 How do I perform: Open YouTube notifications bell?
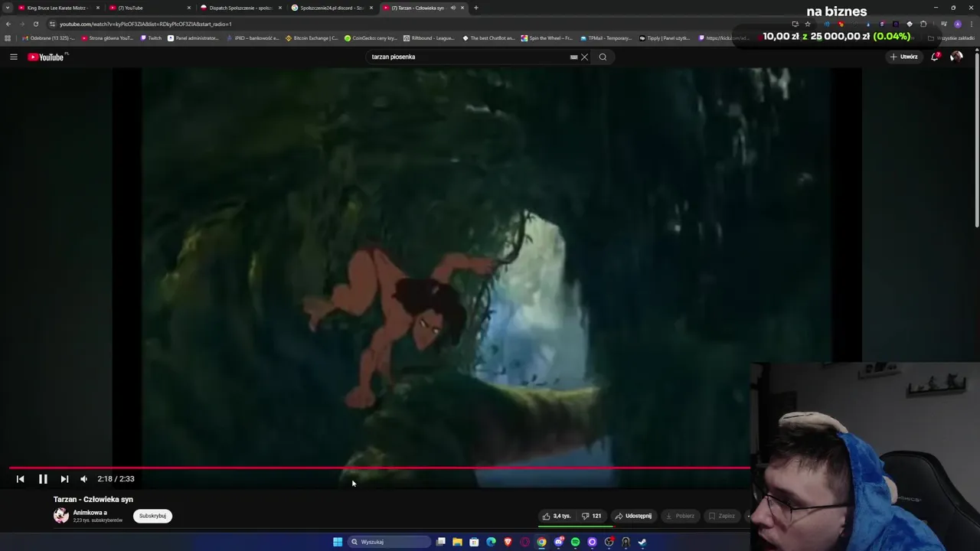point(935,57)
